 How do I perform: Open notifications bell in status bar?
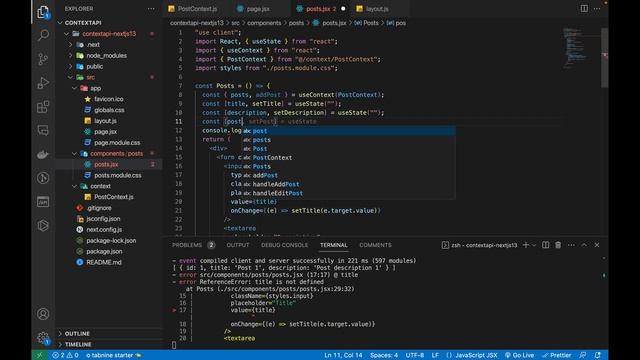click(x=598, y=355)
